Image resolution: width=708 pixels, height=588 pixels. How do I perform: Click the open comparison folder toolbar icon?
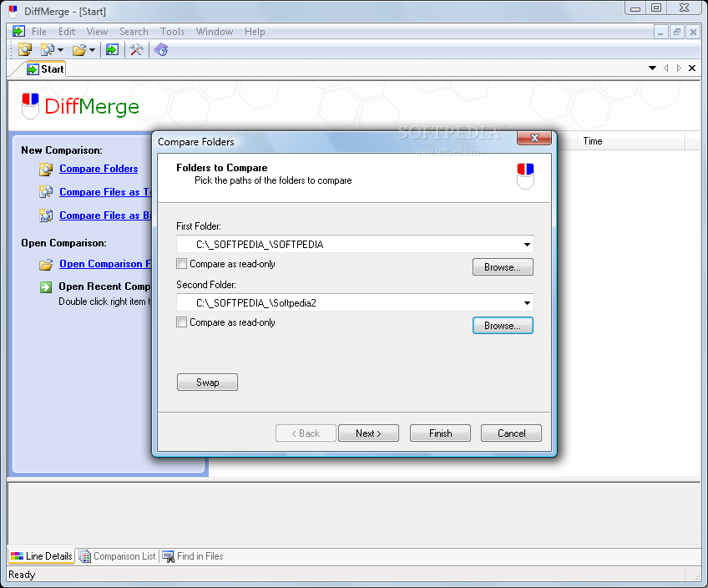[x=79, y=49]
